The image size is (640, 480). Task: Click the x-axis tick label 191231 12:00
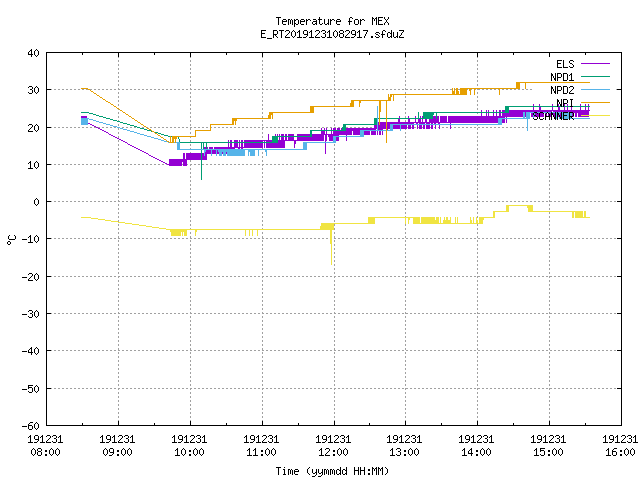[333, 446]
